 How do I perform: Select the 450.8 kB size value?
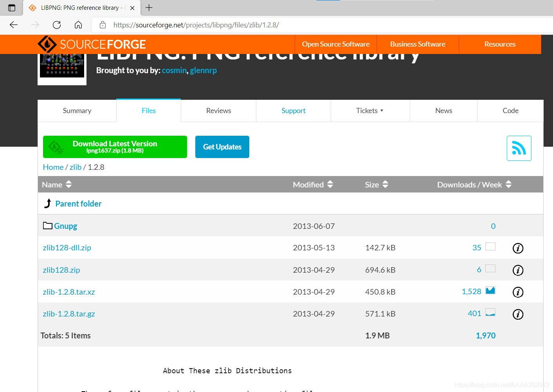pos(380,292)
